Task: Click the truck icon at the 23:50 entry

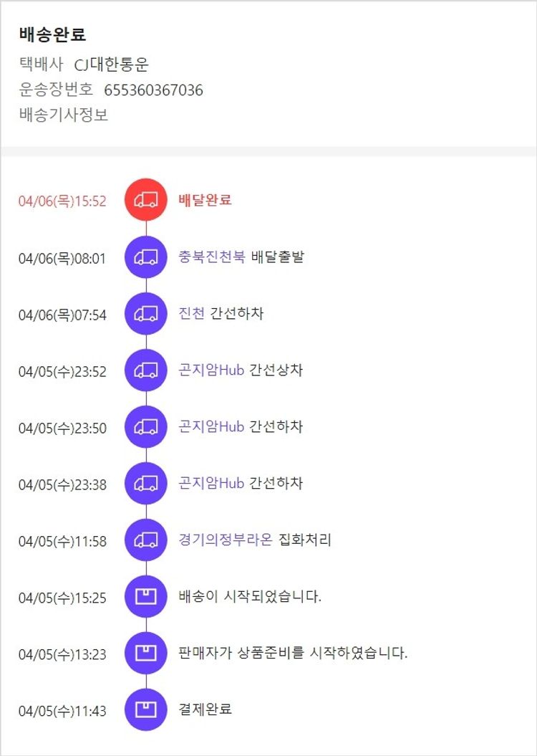Action: tap(146, 426)
